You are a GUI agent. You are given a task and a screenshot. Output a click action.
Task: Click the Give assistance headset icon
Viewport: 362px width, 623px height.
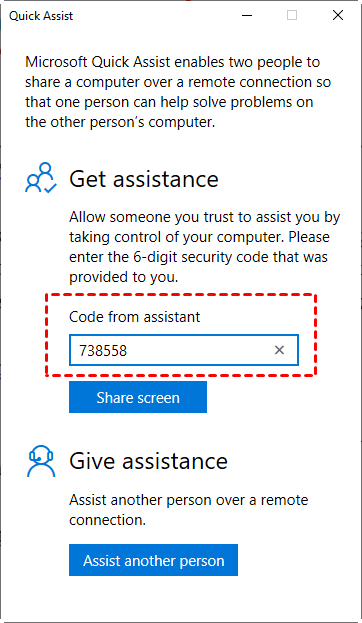tap(41, 461)
